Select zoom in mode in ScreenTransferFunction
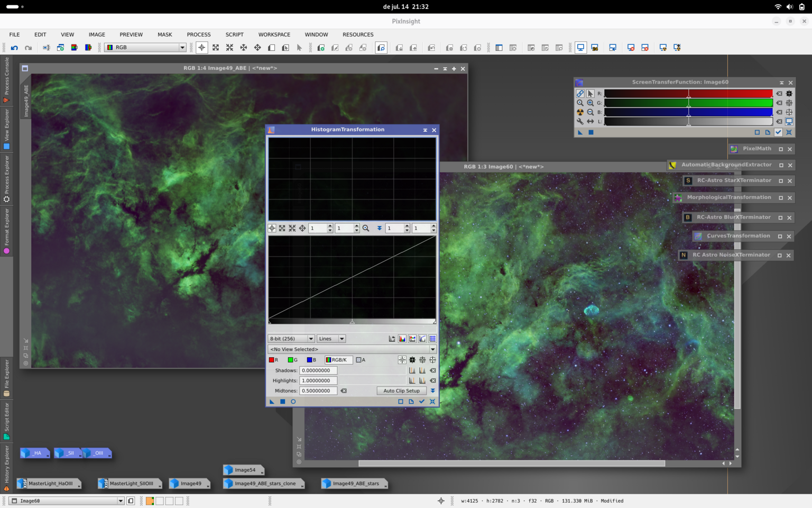The height and width of the screenshot is (508, 812). pos(590,103)
